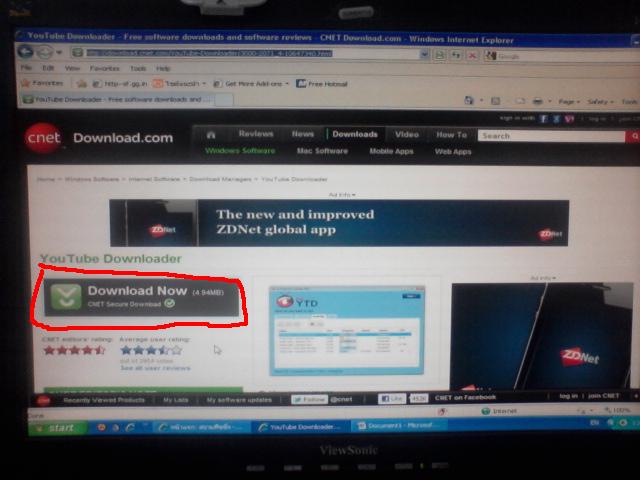Click the join CNET link in bottom bar
The image size is (640, 480).
tap(604, 396)
